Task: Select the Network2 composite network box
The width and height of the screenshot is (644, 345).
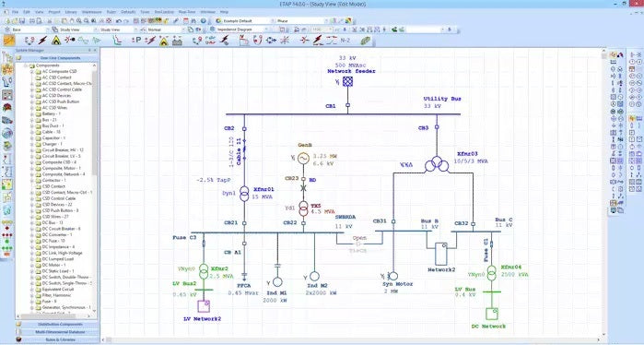Action: tap(441, 254)
